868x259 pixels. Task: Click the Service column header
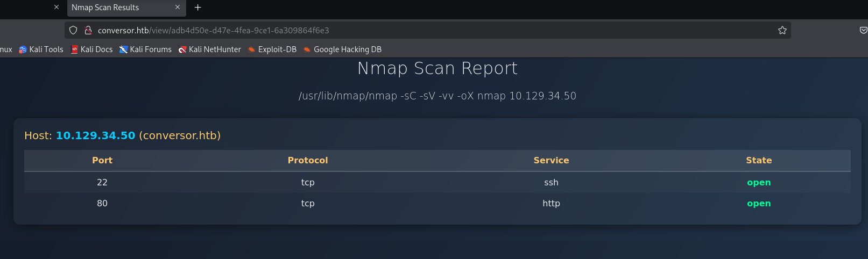[x=551, y=160]
